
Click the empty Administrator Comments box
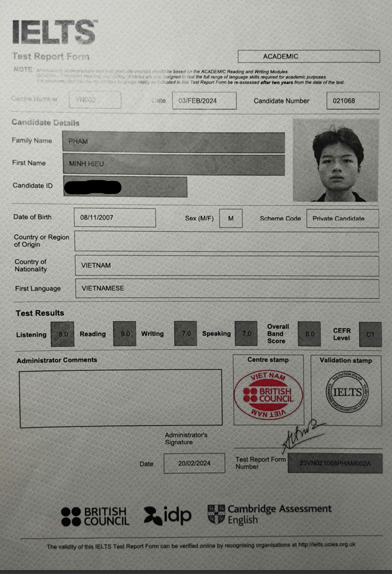click(x=120, y=398)
